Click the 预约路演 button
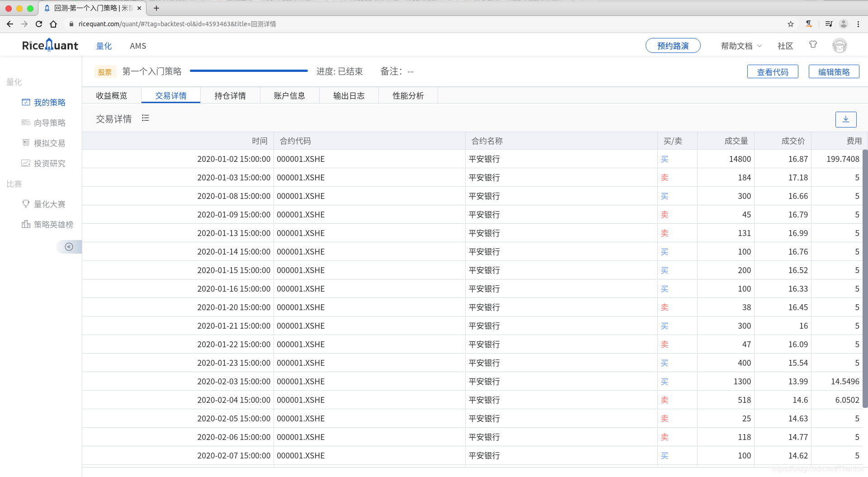 [x=673, y=46]
